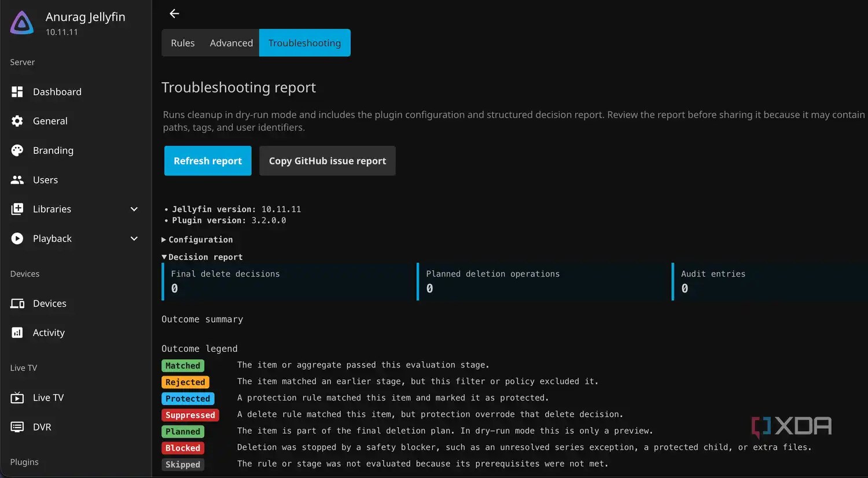Click the green Matched legend badge
The width and height of the screenshot is (868, 478).
coord(183,366)
